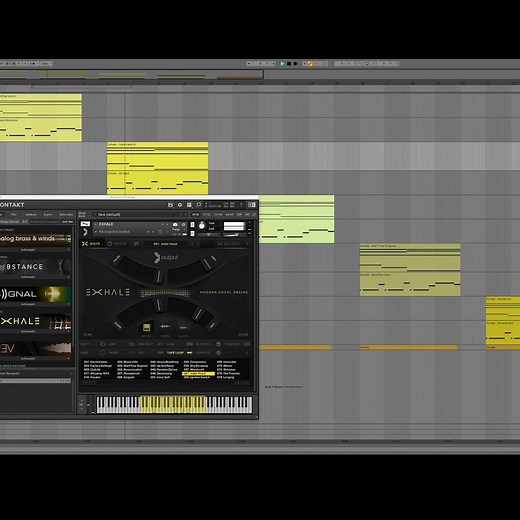Open Kontakt options via the gear icon

pos(180,205)
